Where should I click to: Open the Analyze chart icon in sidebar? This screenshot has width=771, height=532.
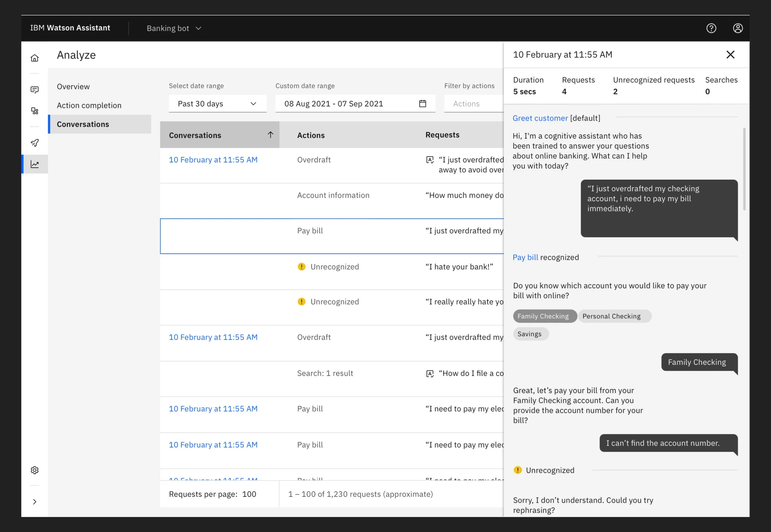[x=35, y=164]
